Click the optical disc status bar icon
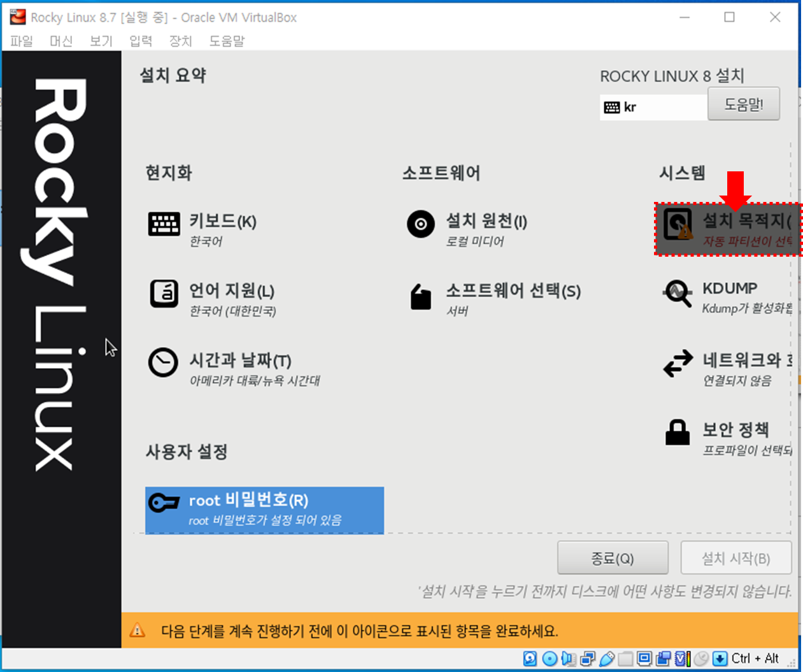 coord(550,659)
